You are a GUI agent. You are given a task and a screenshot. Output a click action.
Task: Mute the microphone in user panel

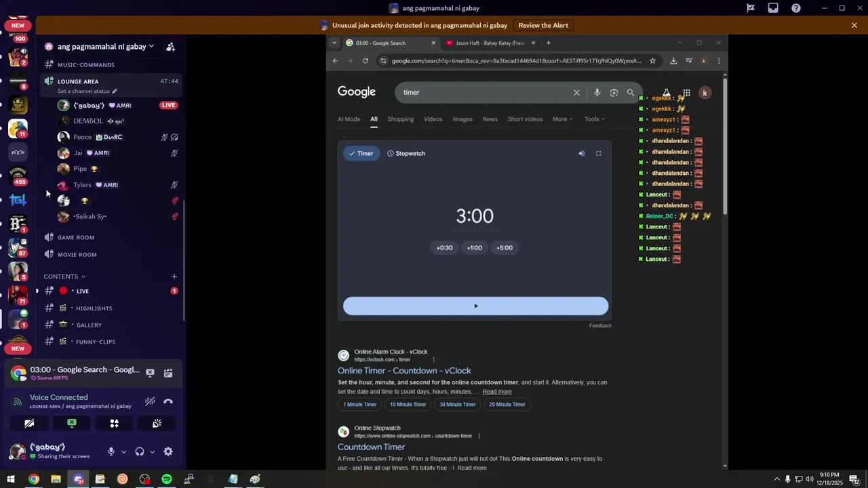(x=111, y=451)
